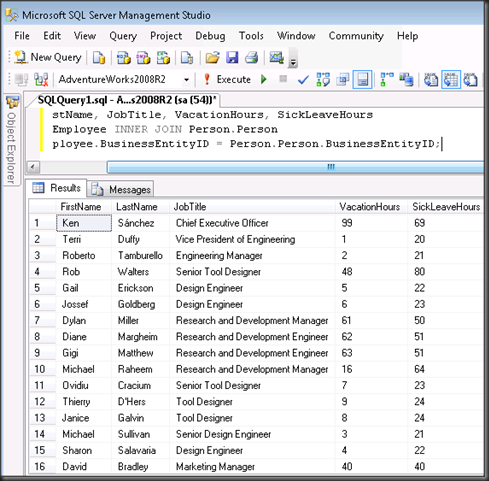Open the Project menu
The width and height of the screenshot is (489, 481).
point(166,36)
